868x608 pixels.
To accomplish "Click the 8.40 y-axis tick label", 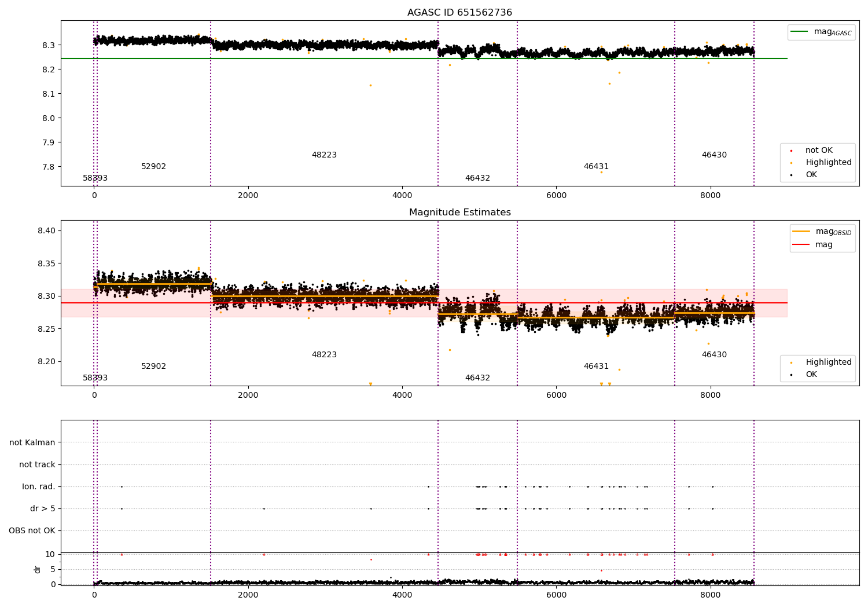I will coord(46,231).
